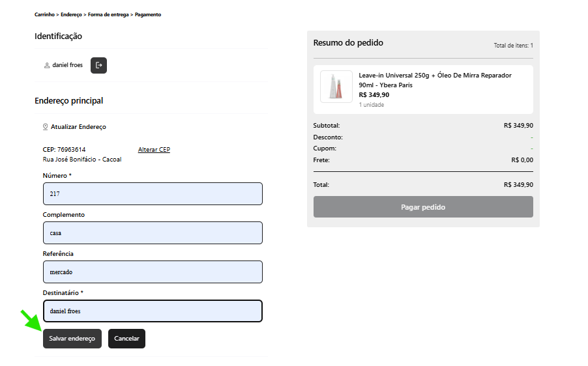
Task: Cancel the address edit
Action: [x=126, y=339]
